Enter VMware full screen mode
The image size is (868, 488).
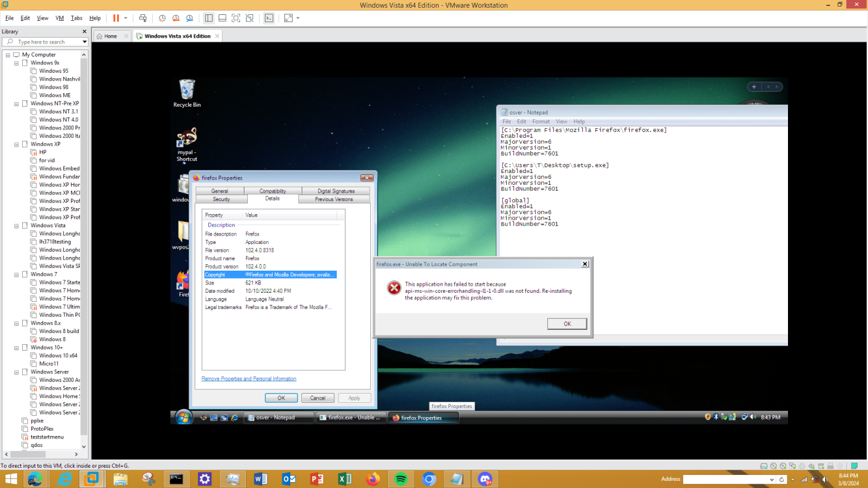236,18
